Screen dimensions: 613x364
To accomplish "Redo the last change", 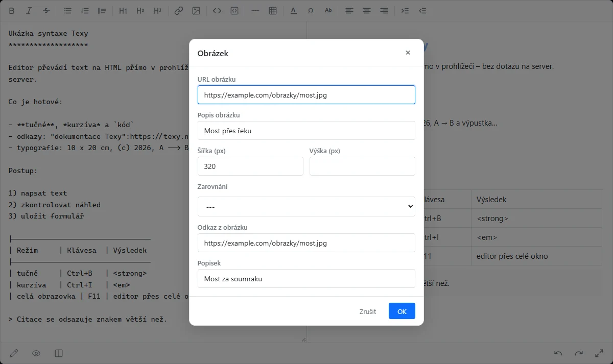I will pos(579,353).
